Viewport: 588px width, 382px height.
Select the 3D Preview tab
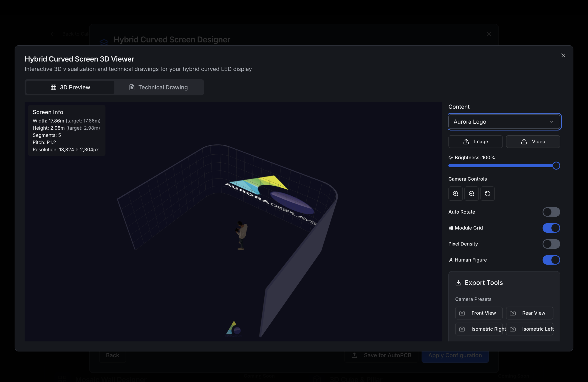point(70,87)
